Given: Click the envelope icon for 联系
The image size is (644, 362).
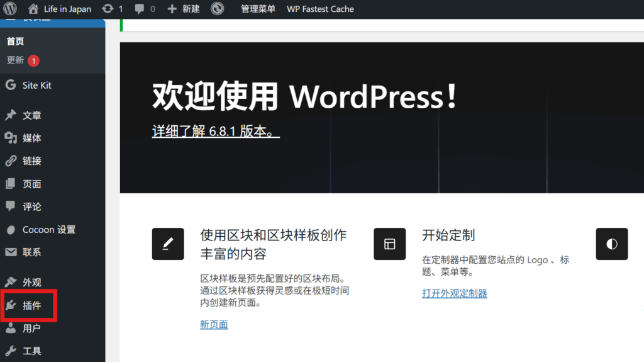Looking at the screenshot, I should pos(11,252).
